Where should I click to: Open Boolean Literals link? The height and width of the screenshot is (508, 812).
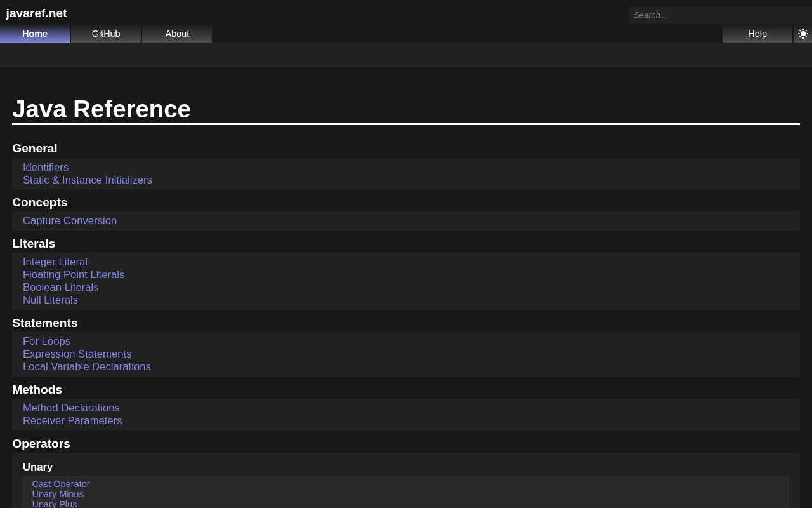click(x=61, y=288)
